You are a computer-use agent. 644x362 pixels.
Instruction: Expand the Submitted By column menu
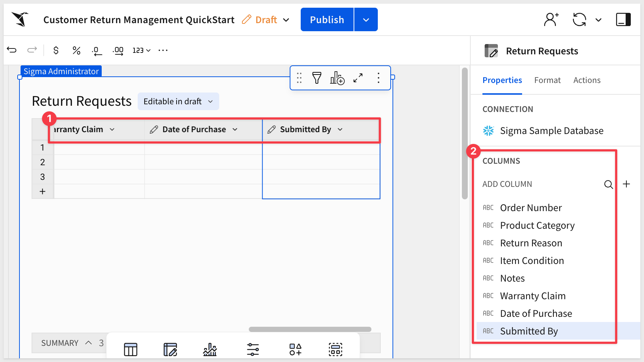pyautogui.click(x=340, y=130)
